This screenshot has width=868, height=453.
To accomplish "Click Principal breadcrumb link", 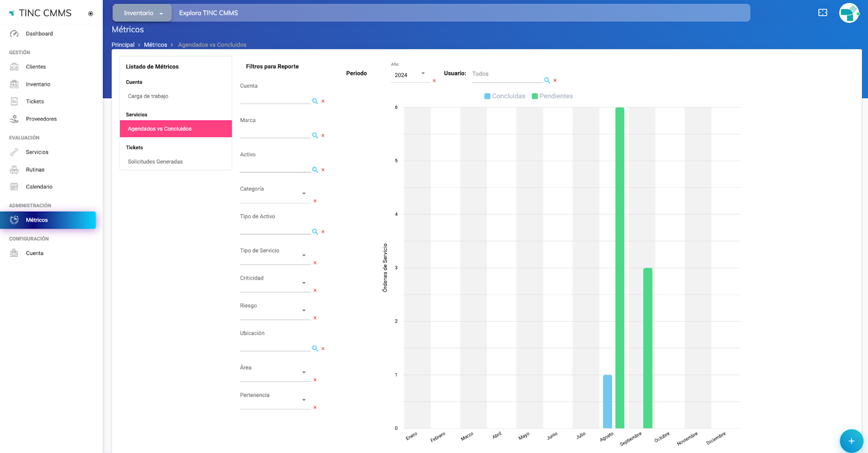I will pos(123,45).
